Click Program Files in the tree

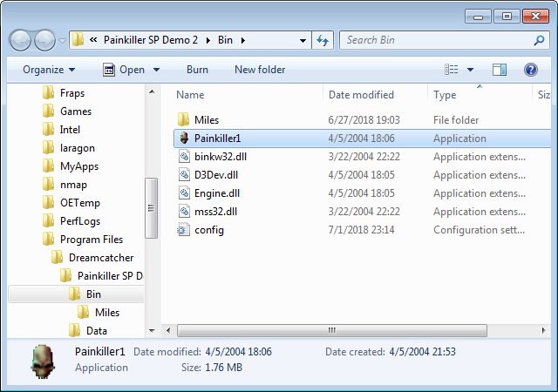point(92,240)
